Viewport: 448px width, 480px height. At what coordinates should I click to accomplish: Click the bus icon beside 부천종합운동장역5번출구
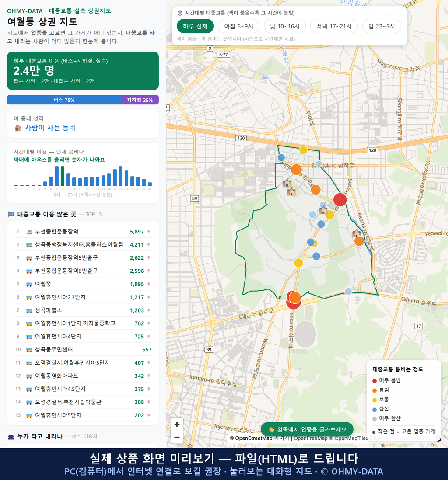coord(29,258)
